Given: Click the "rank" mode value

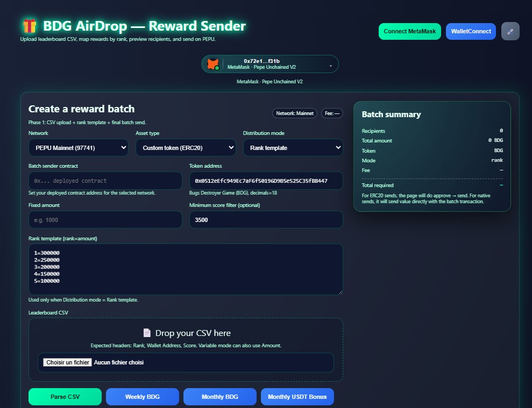Looking at the screenshot, I should [497, 160].
